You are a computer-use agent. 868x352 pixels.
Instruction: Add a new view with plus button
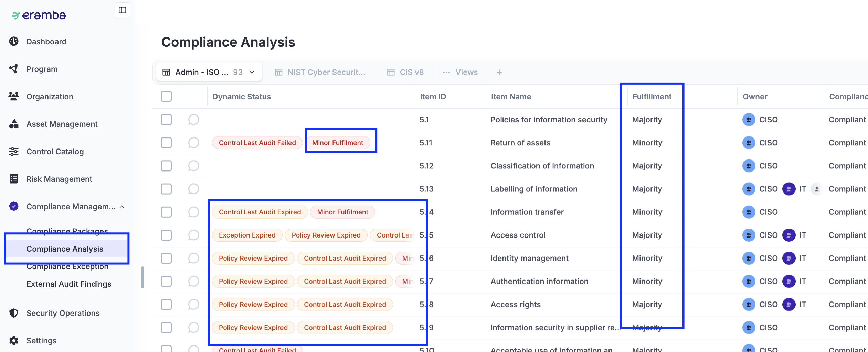click(499, 72)
